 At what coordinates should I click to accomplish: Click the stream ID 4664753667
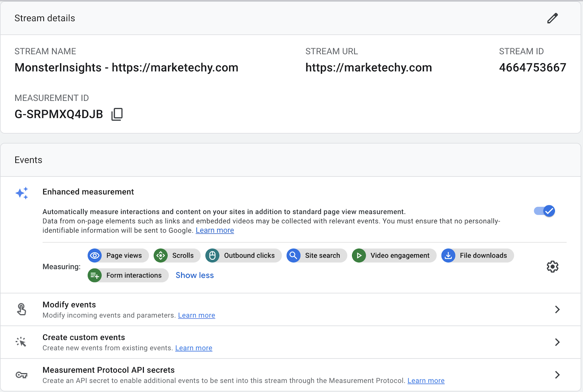coord(532,68)
